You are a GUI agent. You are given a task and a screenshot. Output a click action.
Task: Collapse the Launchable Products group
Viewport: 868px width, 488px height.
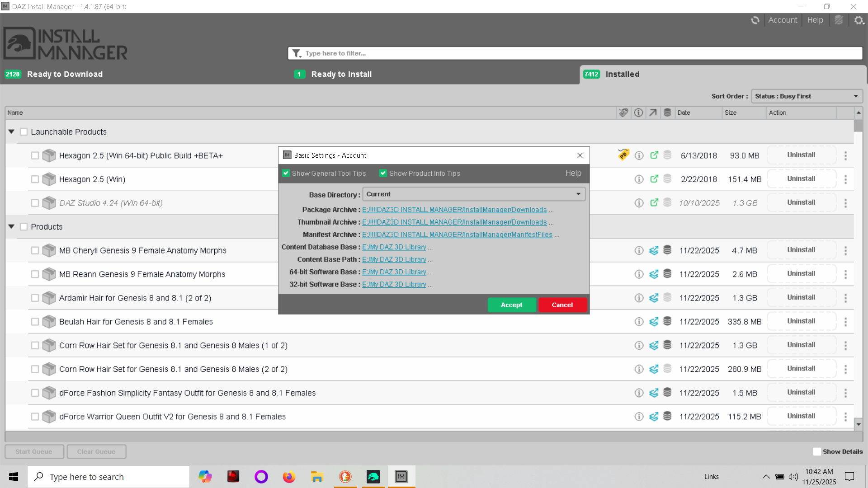(11, 131)
